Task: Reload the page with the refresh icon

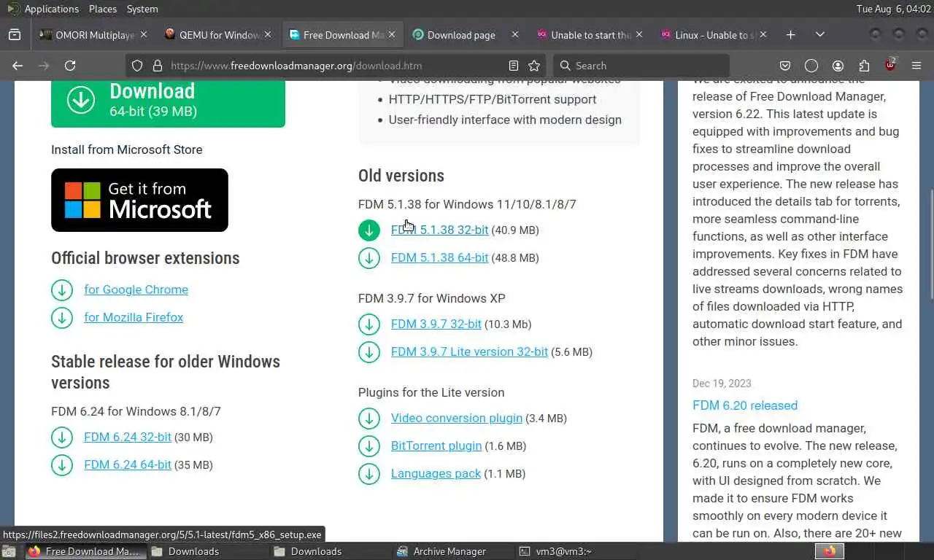Action: [x=70, y=66]
